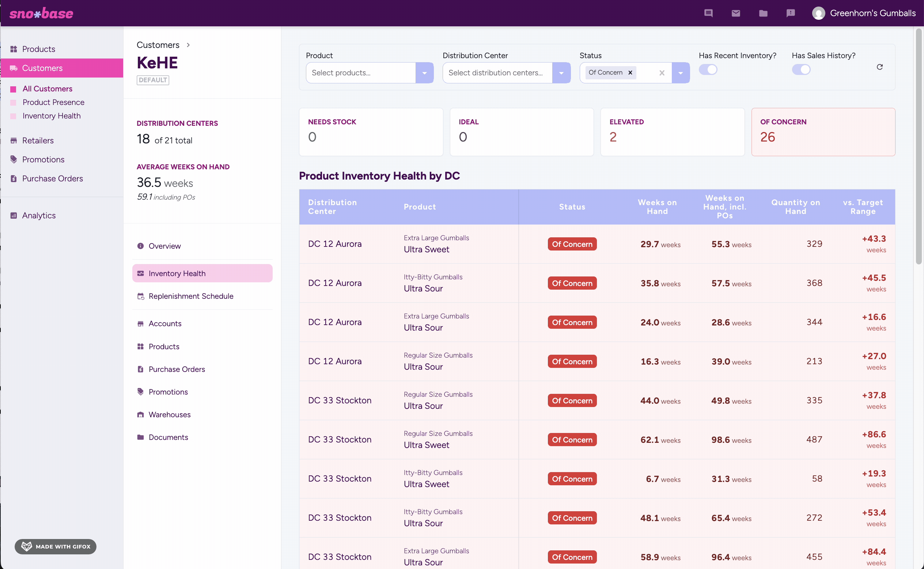Remove the Of Concern status chip
Screen dimensions: 924x569
point(630,73)
